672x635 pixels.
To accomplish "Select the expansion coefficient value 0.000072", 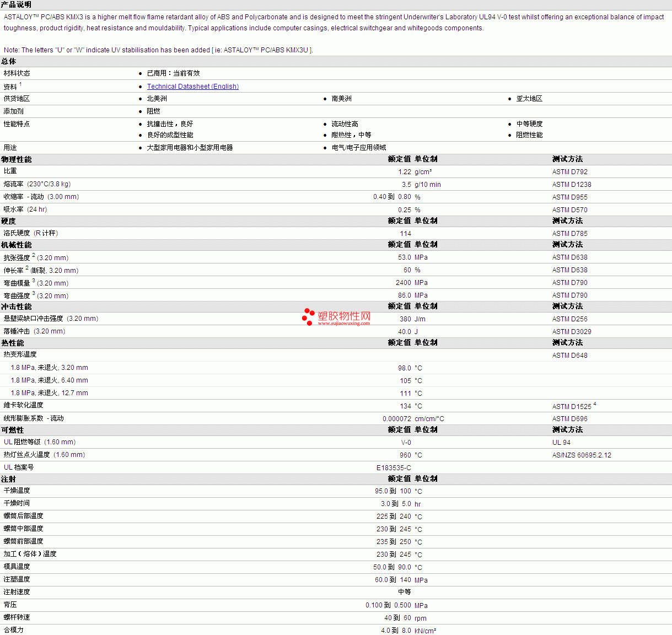I will coord(397,419).
